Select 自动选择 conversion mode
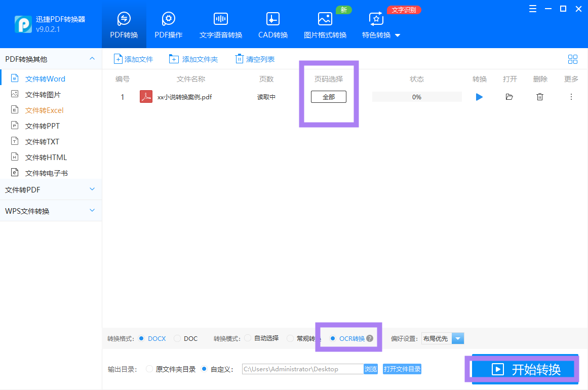Screen dimensions: 588x390 pos(248,338)
